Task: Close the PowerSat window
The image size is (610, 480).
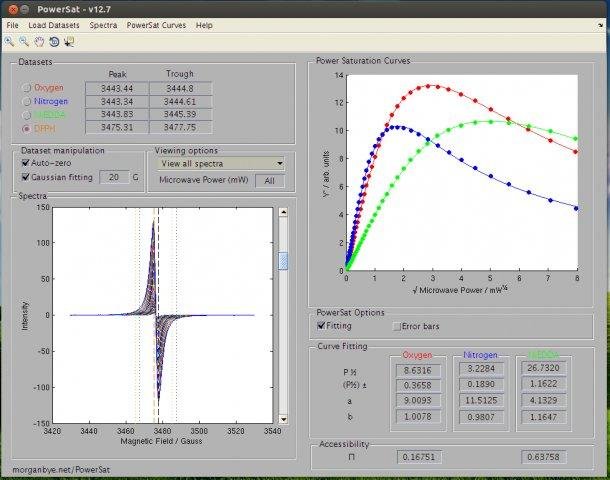Action: (x=13, y=9)
